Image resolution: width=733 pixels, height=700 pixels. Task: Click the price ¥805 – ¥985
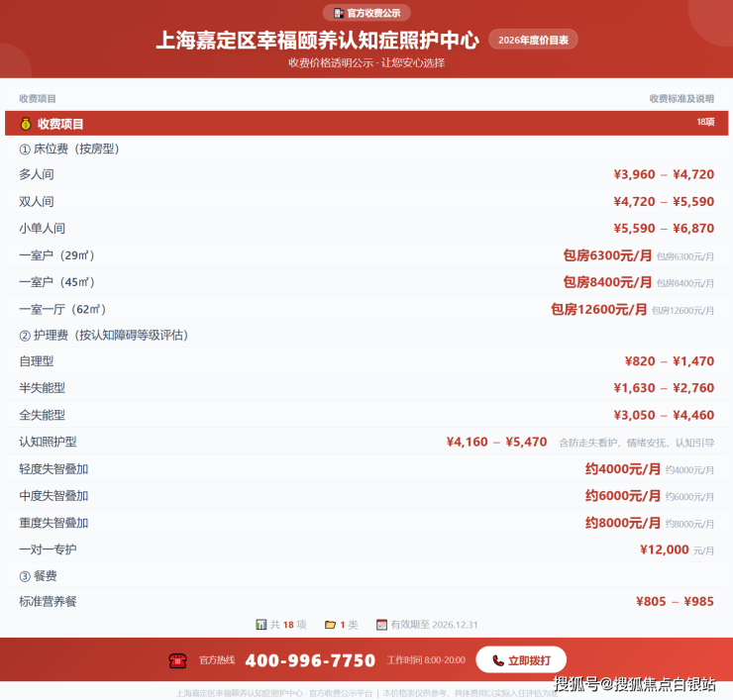pos(675,601)
